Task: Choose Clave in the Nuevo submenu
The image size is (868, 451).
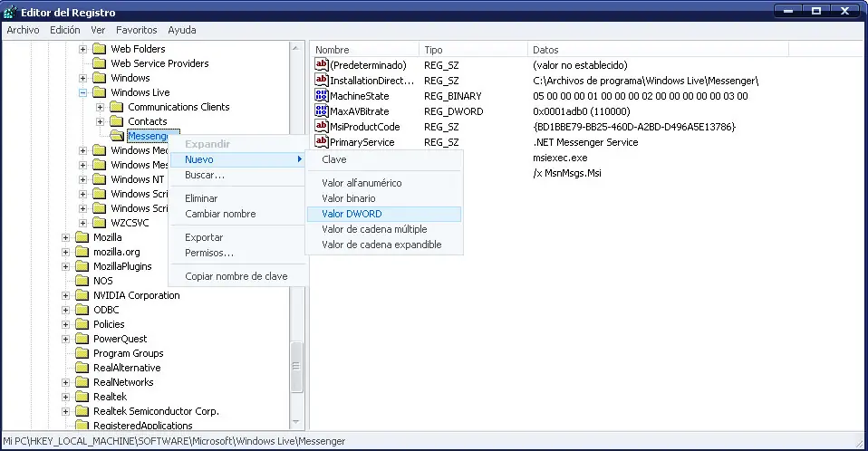Action: (383, 159)
